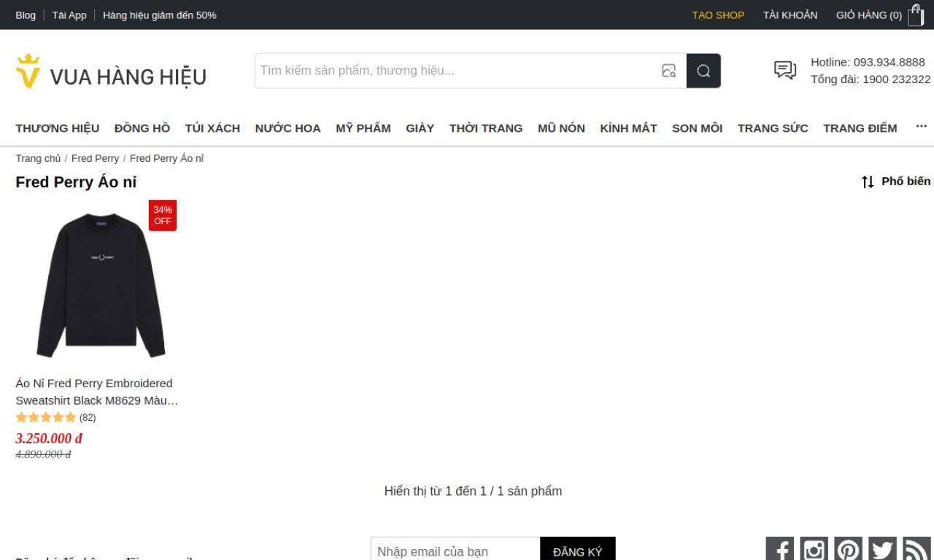Open the TÚI XÁCH category
Screen dimensions: 934x560
coord(212,128)
